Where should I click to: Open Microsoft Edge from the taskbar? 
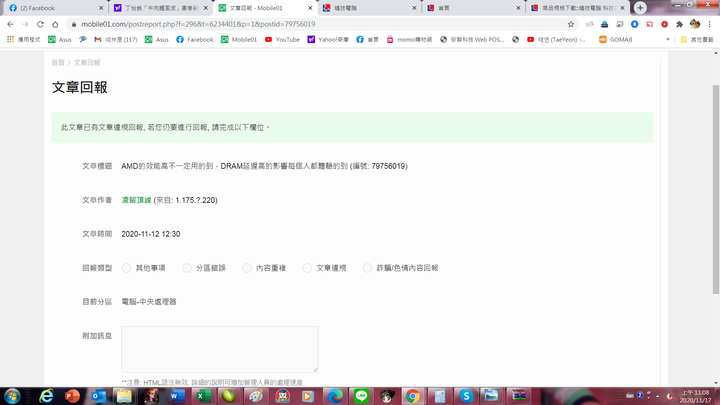pyautogui.click(x=335, y=396)
